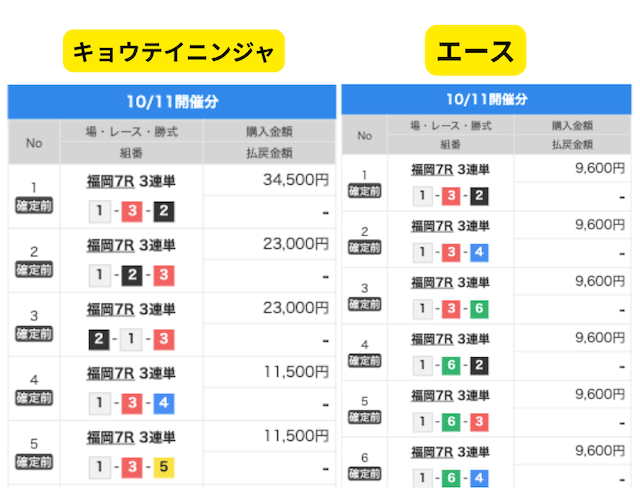The height and width of the screenshot is (489, 640).
Task: Click the No column header in エース table
Action: 365,135
